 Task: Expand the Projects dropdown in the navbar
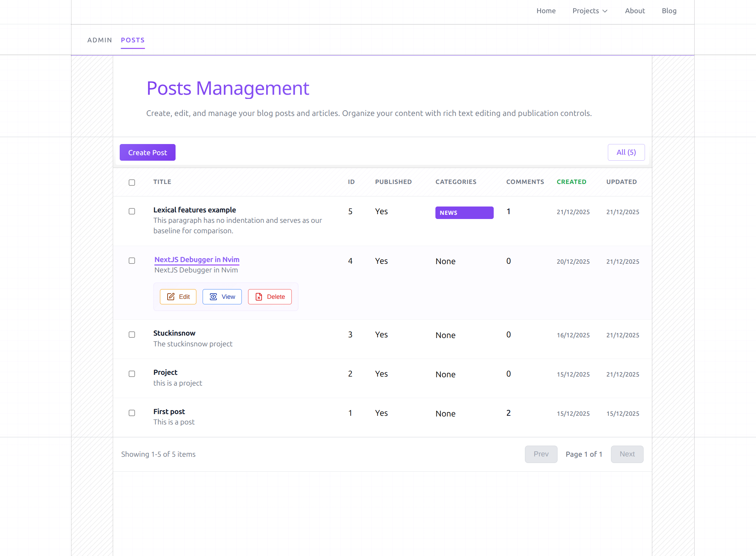point(589,11)
